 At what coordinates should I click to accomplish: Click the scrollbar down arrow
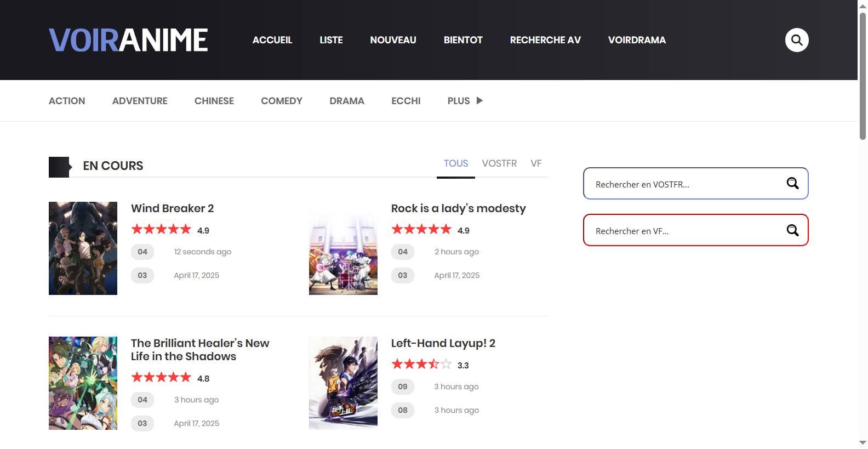tap(863, 442)
